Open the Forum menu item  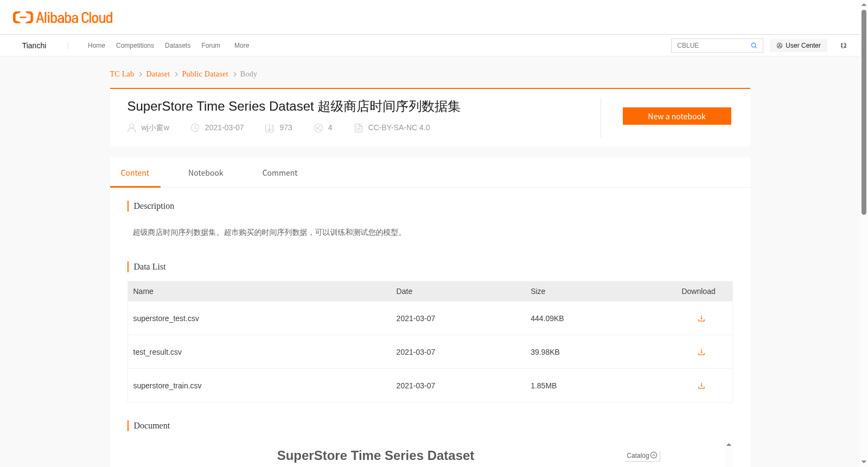pyautogui.click(x=210, y=46)
